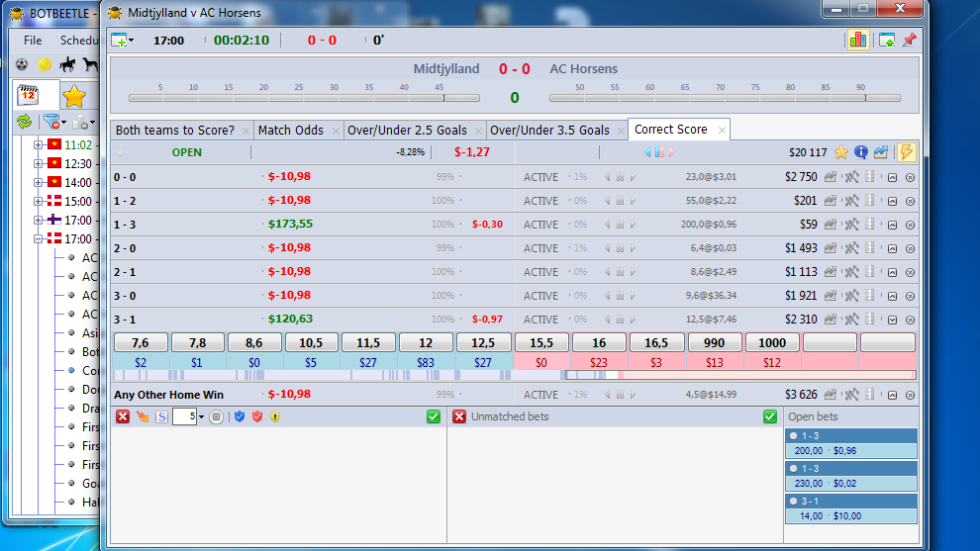The width and height of the screenshot is (980, 551).
Task: Open the stake value dropdown arrow
Action: point(201,417)
